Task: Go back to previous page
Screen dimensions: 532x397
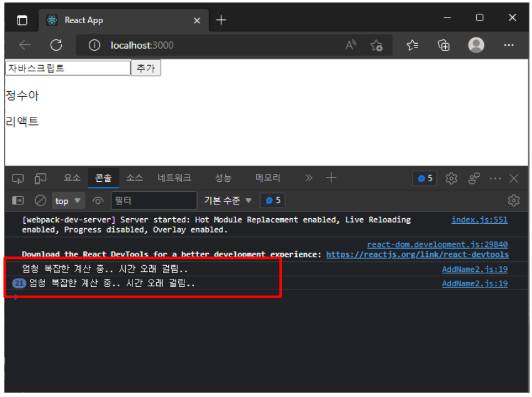Action: click(x=25, y=45)
